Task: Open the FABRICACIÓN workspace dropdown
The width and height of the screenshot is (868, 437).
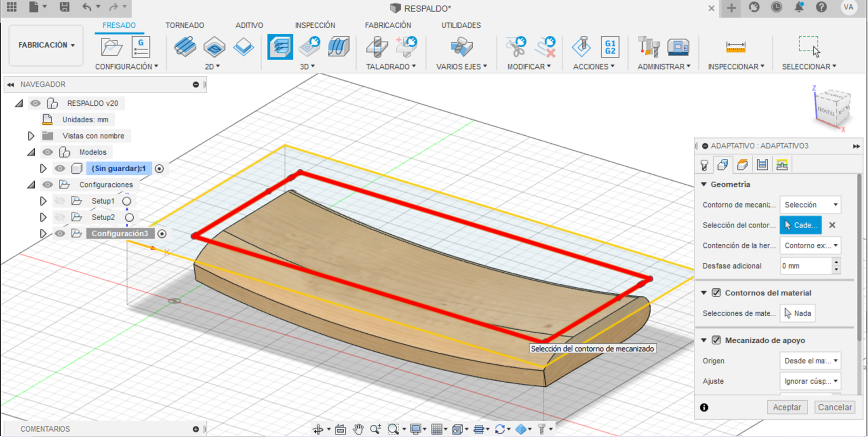Action: point(46,45)
